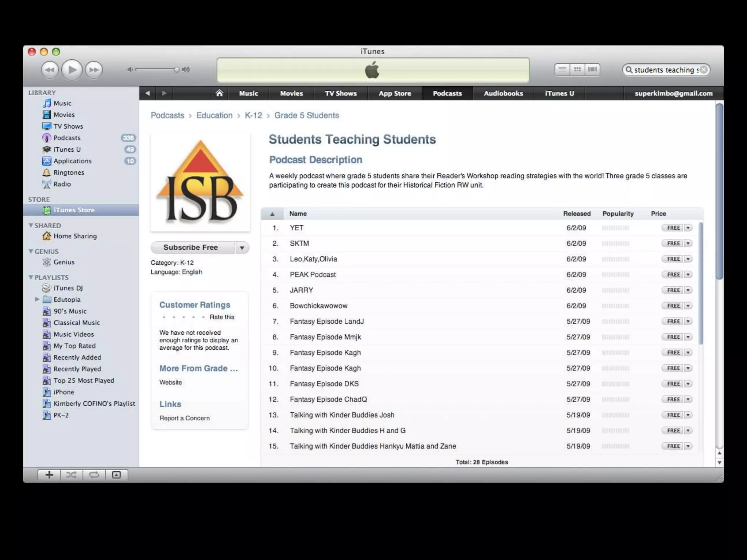Viewport: 747px width, 560px height.
Task: Show or hide artwork viewer
Action: tap(116, 475)
